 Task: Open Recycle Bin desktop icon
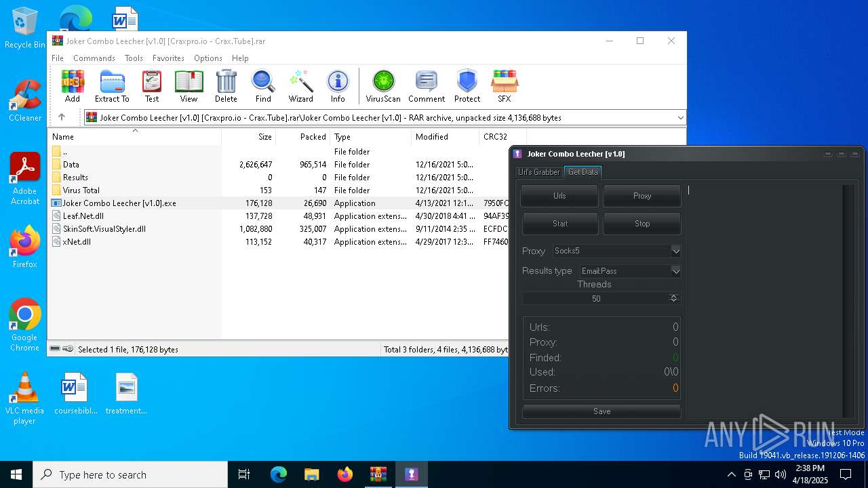[x=25, y=28]
